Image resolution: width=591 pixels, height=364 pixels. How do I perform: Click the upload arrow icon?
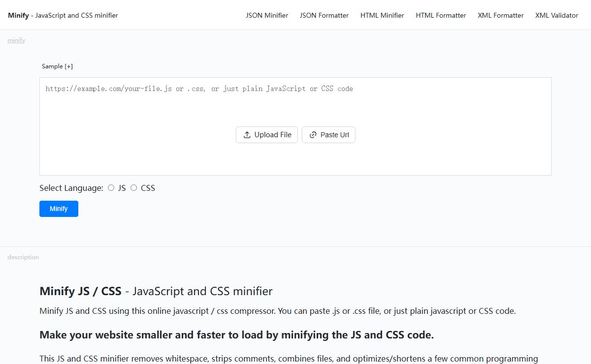tap(247, 135)
